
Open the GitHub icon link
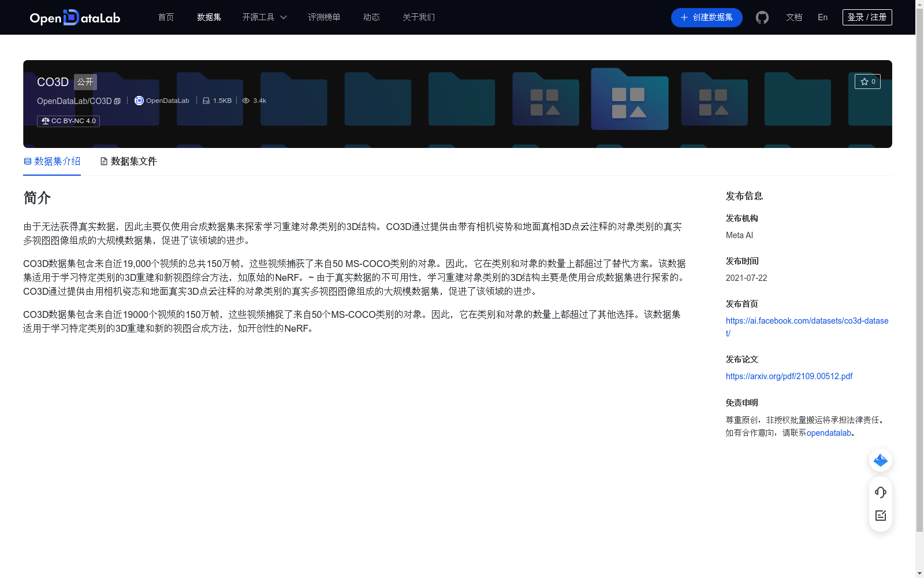(x=762, y=17)
